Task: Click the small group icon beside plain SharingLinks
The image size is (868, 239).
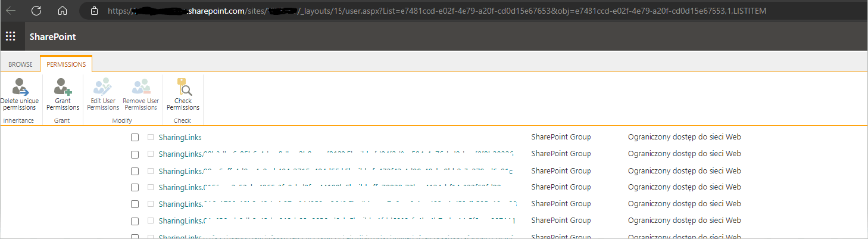Action: coord(151,137)
